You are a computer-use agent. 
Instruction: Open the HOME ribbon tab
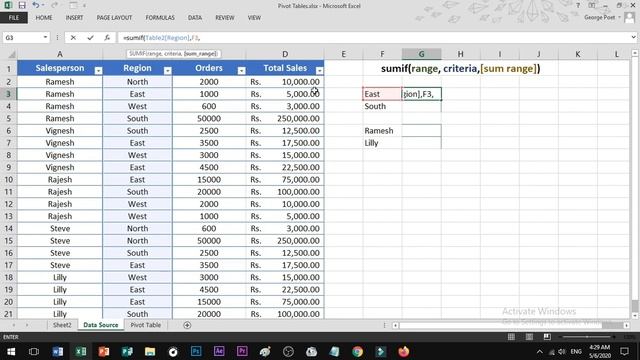tap(44, 18)
